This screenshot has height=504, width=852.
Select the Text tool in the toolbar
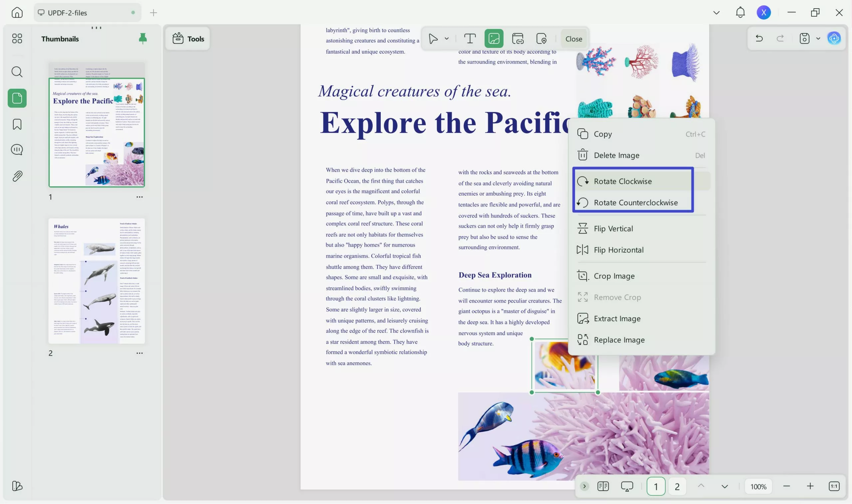[x=470, y=38]
